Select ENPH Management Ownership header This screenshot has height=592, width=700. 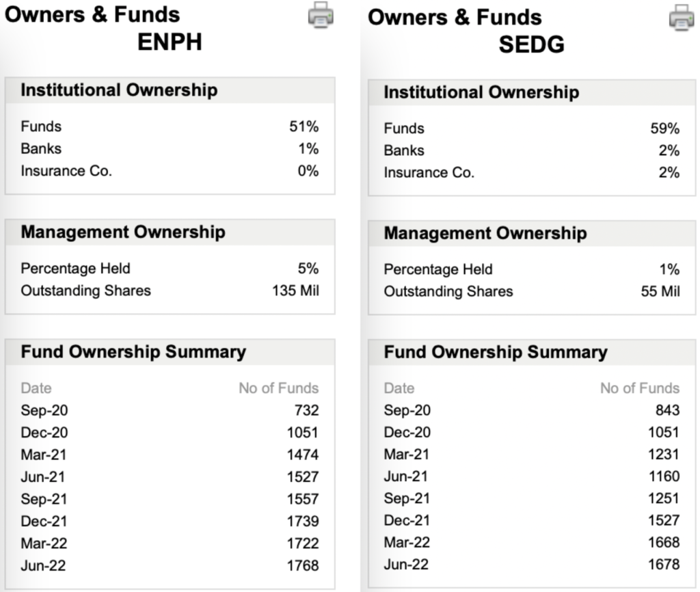[170, 232]
